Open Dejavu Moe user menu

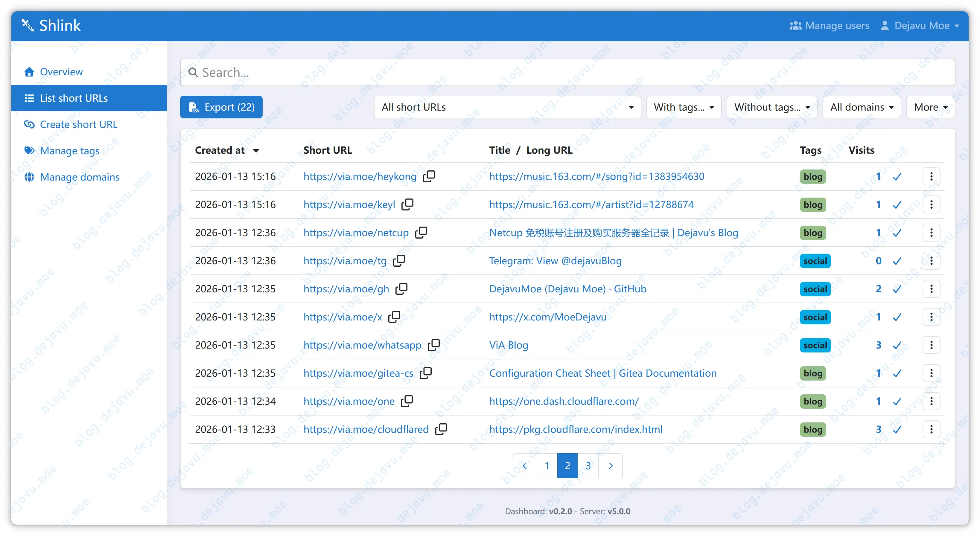(x=921, y=25)
